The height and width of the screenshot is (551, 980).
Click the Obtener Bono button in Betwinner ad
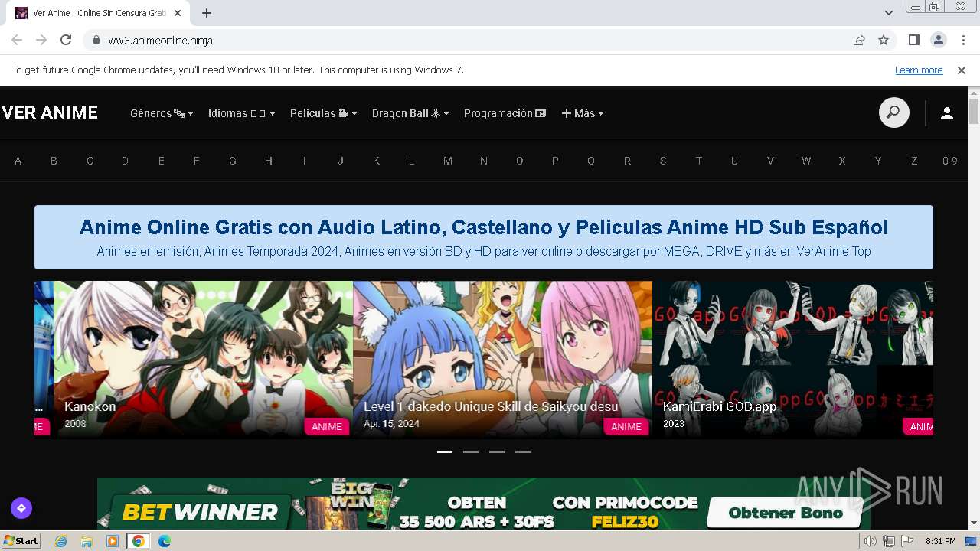tap(786, 513)
